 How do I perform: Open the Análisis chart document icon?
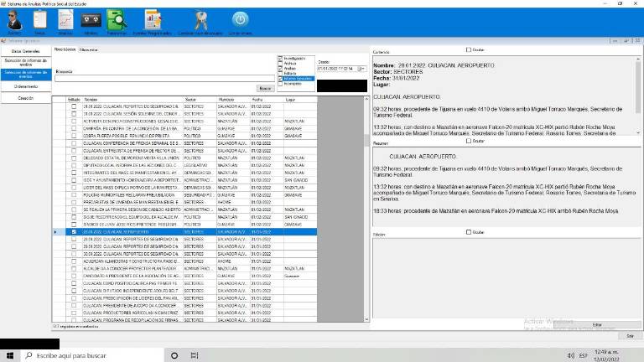65,19
